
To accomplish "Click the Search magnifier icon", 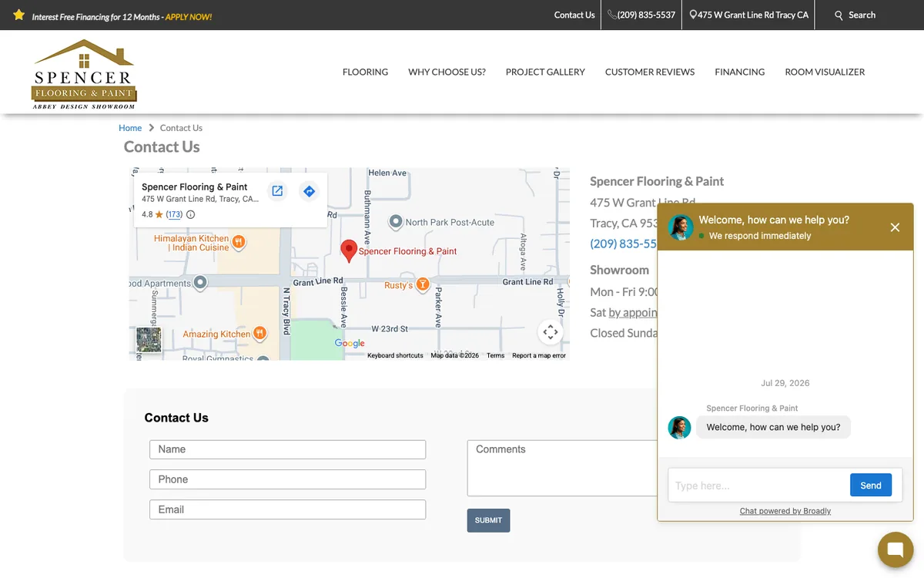I will coord(839,15).
